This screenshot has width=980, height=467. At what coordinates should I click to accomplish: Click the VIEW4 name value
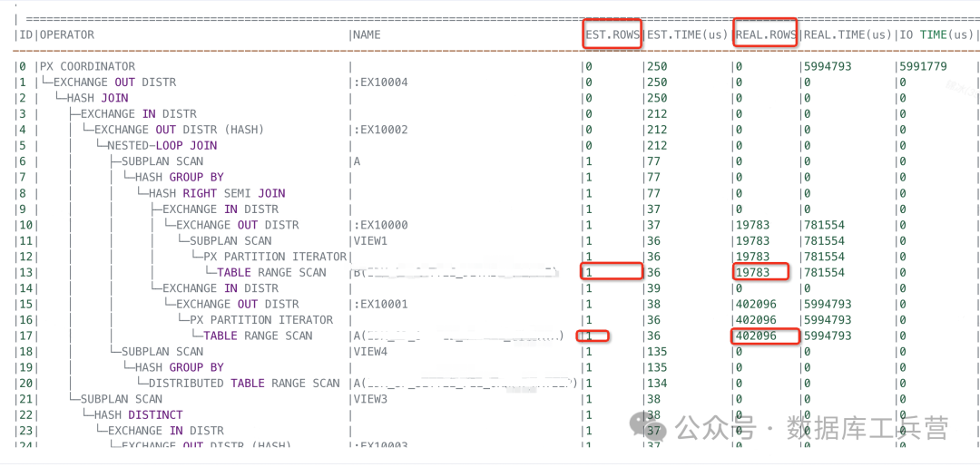click(370, 352)
